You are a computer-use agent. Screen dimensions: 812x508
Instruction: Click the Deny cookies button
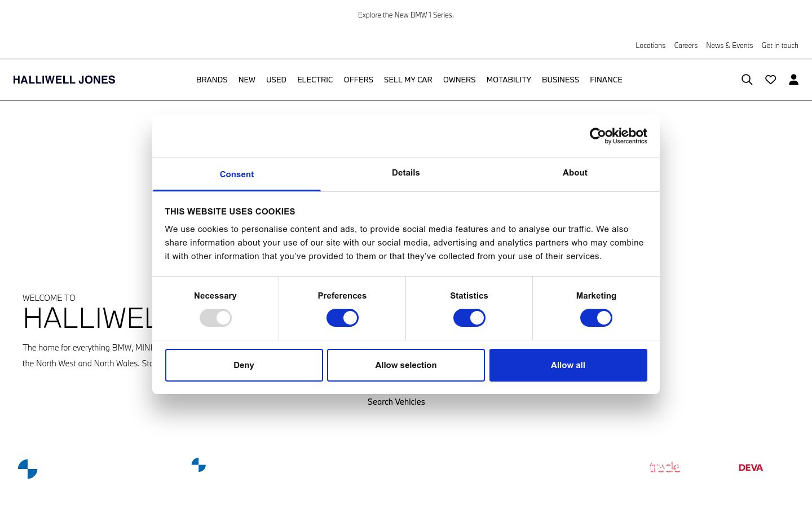point(244,365)
